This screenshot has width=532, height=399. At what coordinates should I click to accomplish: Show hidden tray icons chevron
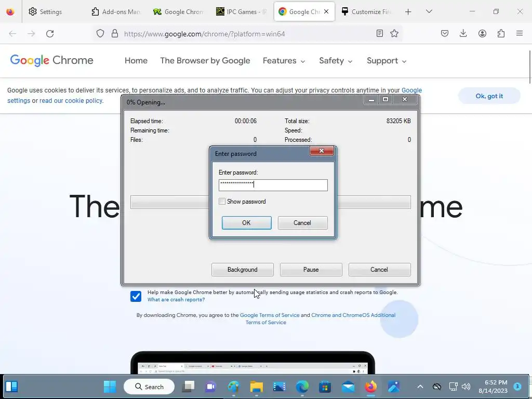coord(420,387)
